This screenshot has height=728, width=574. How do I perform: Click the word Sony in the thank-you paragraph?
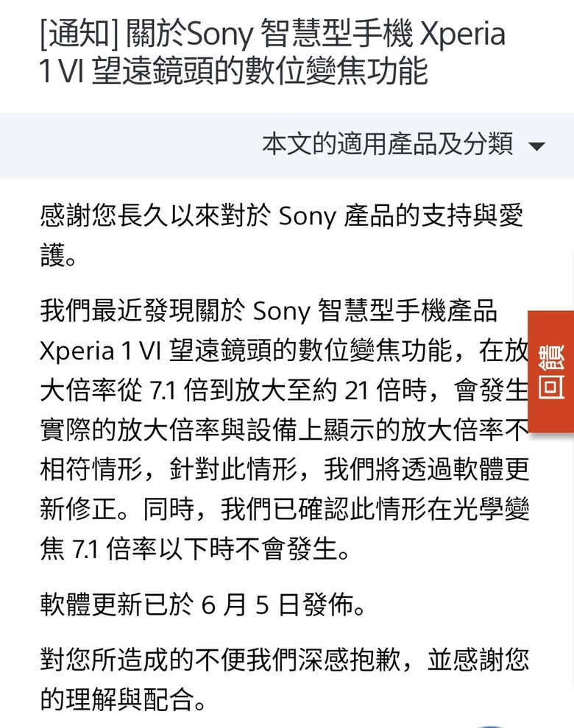[307, 217]
